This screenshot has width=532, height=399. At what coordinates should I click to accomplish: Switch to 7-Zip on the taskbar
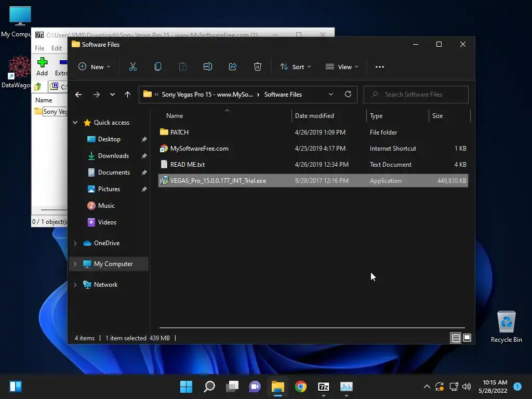point(323,387)
